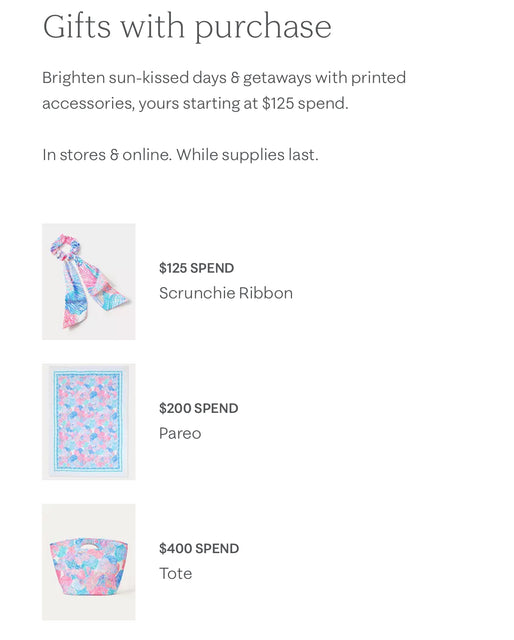Click the Scrunchie Ribbon product name
This screenshot has width=514, height=640.
pos(226,293)
